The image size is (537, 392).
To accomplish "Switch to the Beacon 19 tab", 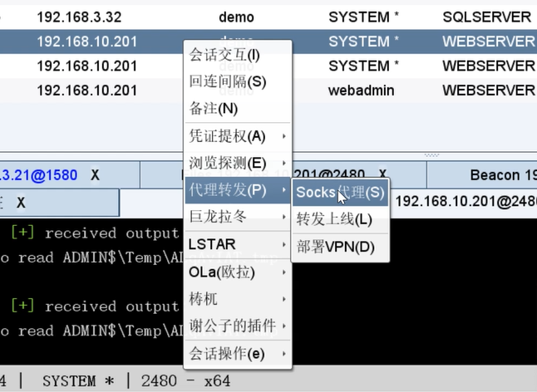I will [499, 175].
